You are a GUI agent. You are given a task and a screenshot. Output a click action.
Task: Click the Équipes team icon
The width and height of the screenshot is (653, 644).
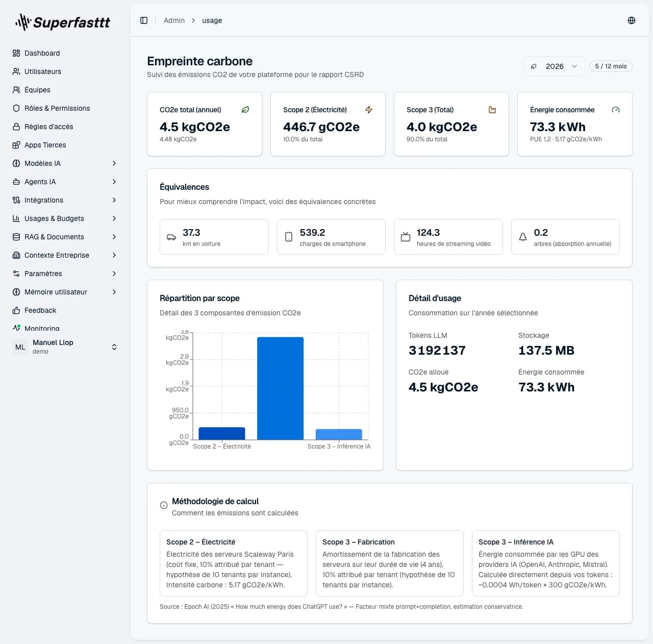[x=16, y=90]
